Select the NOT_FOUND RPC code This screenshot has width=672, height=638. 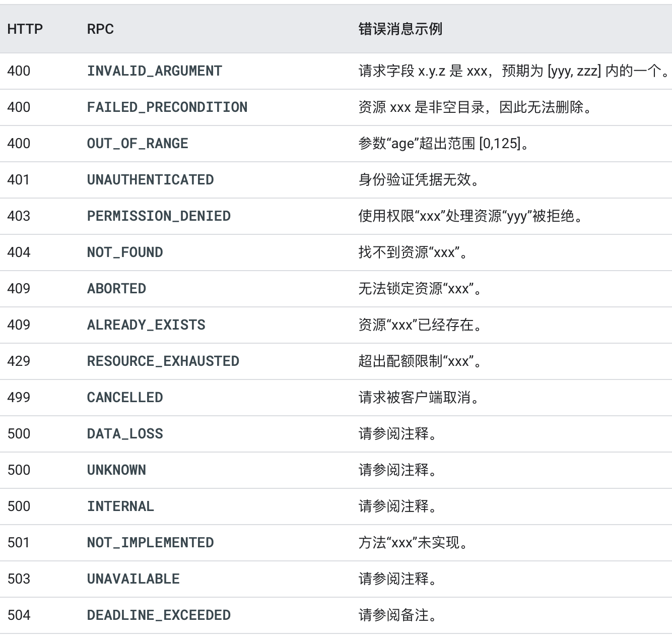tap(125, 252)
